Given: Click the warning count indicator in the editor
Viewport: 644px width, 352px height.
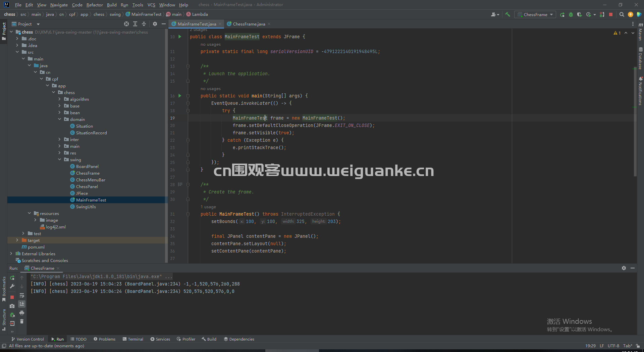Looking at the screenshot, I should point(617,33).
